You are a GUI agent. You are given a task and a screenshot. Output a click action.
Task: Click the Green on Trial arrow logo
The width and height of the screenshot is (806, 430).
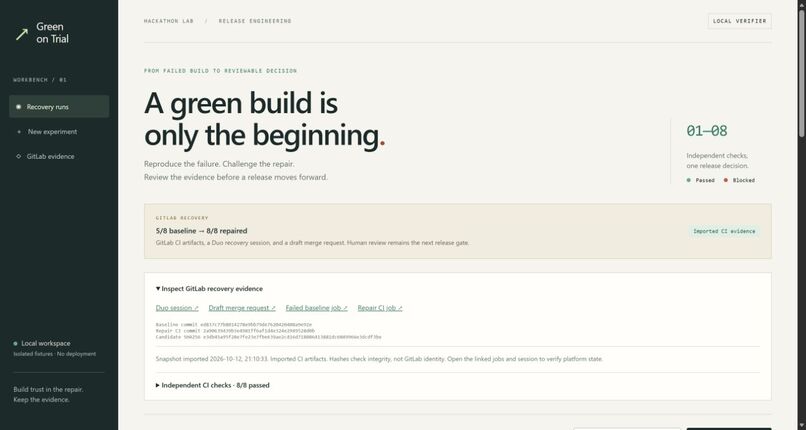[22, 34]
